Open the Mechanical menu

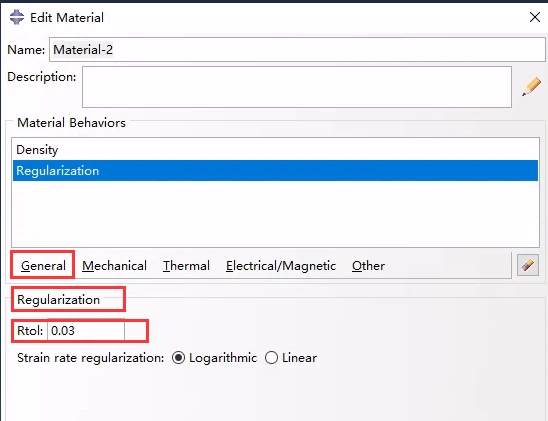coord(114,266)
